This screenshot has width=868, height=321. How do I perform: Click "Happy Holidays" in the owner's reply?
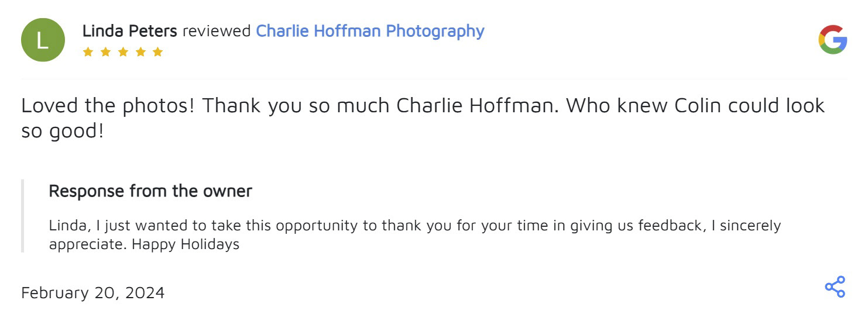(186, 244)
